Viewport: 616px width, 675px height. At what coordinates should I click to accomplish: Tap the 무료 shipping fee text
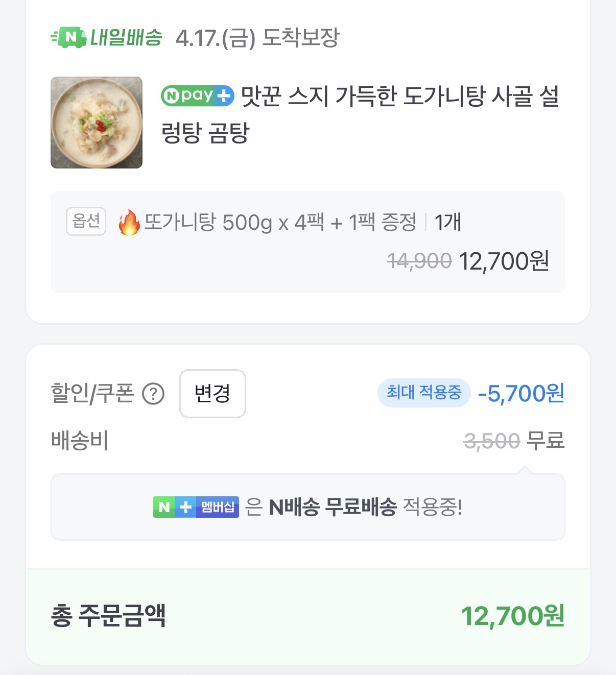tap(546, 440)
